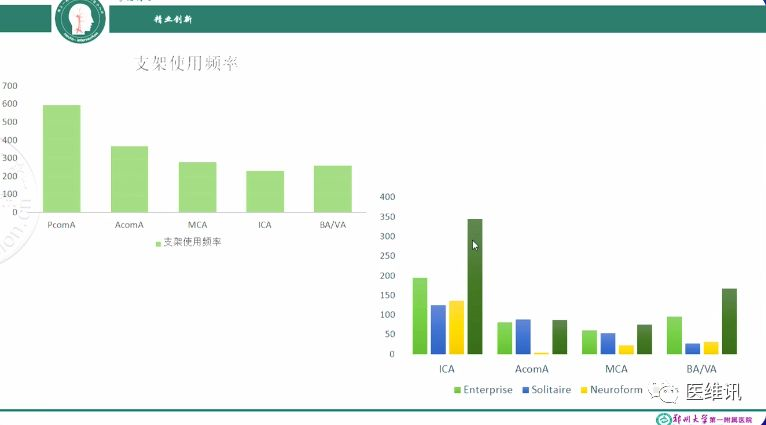This screenshot has height=425, width=766.
Task: Click the blue Solitaire bar for AcomA
Action: [523, 337]
